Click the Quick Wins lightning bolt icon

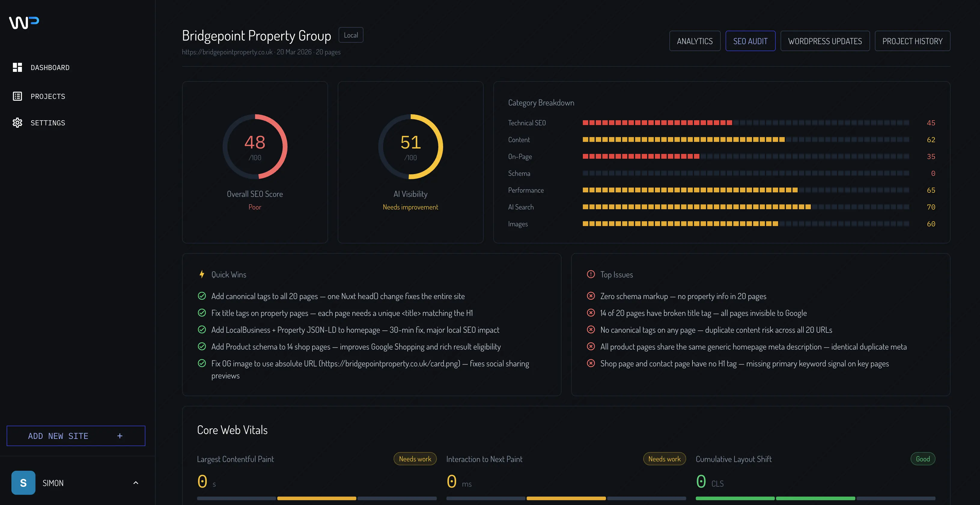pyautogui.click(x=202, y=274)
